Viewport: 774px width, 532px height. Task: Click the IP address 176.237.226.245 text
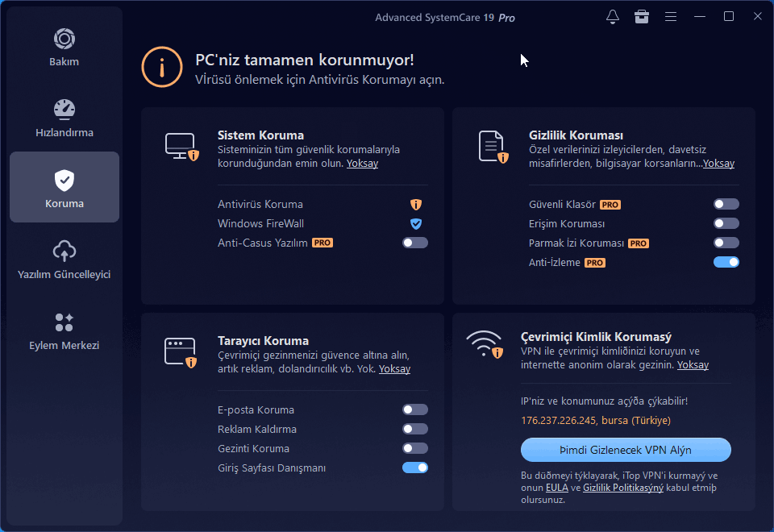(558, 421)
